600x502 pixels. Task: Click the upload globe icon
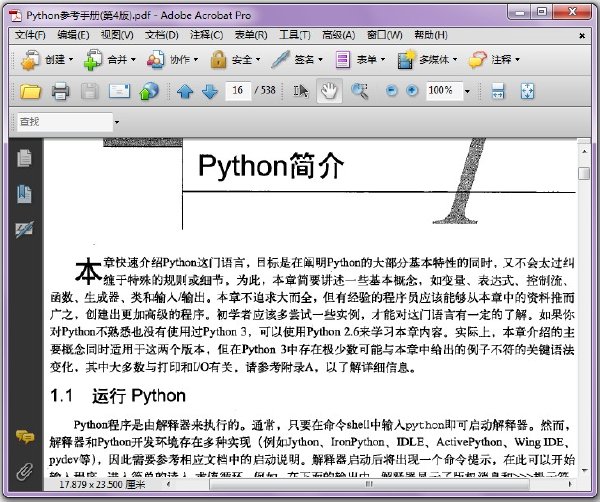(x=149, y=91)
